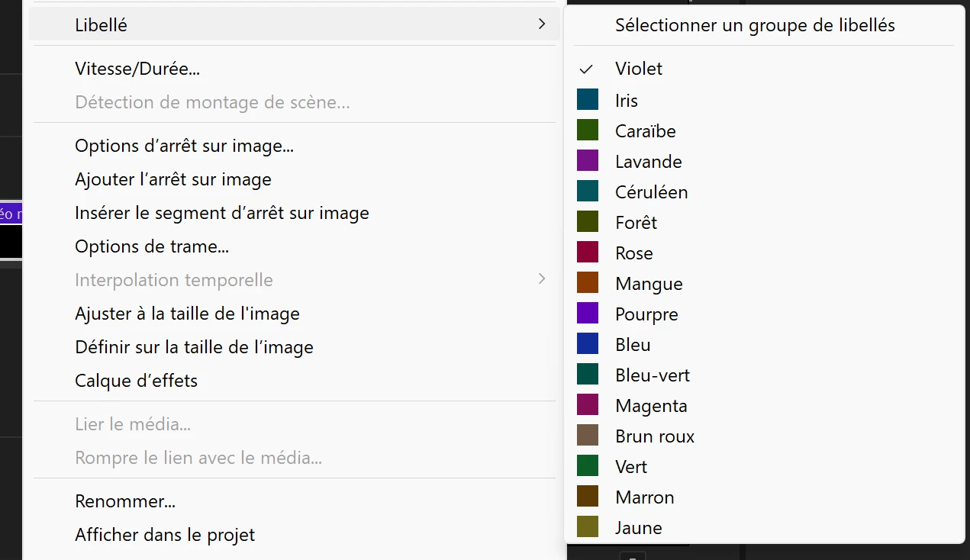Choose Vitesse/Durée… from the context menu
970x560 pixels.
click(x=137, y=69)
